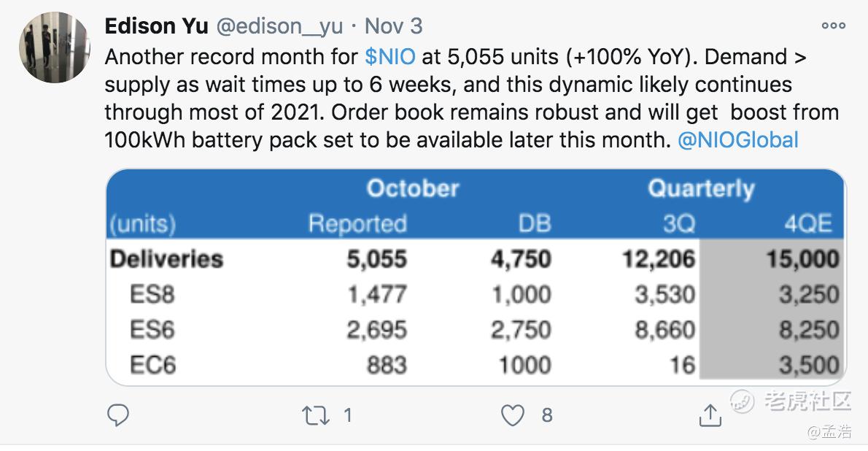The height and width of the screenshot is (451, 868).
Task: Click the tweet body text to open thread
Action: 472,98
